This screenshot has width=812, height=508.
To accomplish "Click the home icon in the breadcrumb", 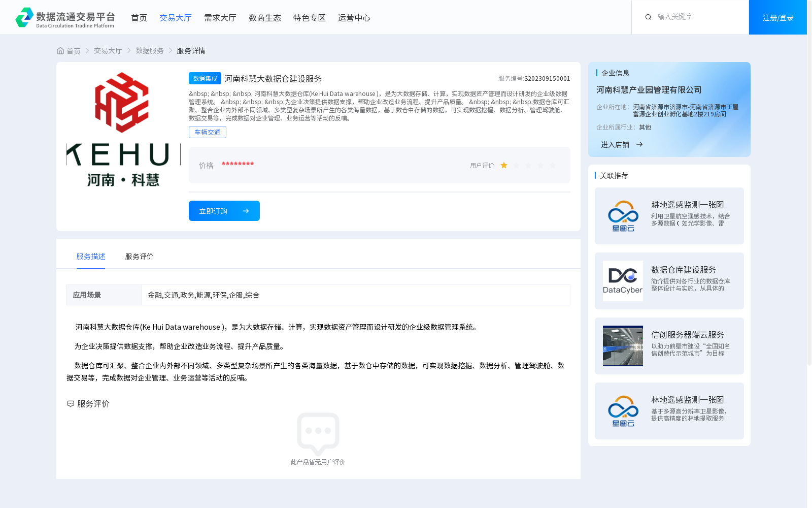I will pyautogui.click(x=60, y=51).
